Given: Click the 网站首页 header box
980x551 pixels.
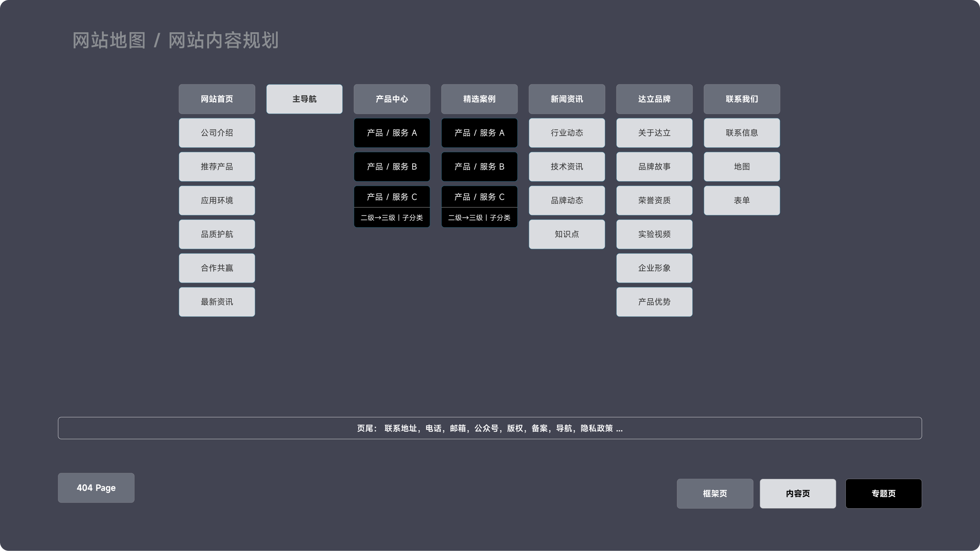Looking at the screenshot, I should coord(217,99).
